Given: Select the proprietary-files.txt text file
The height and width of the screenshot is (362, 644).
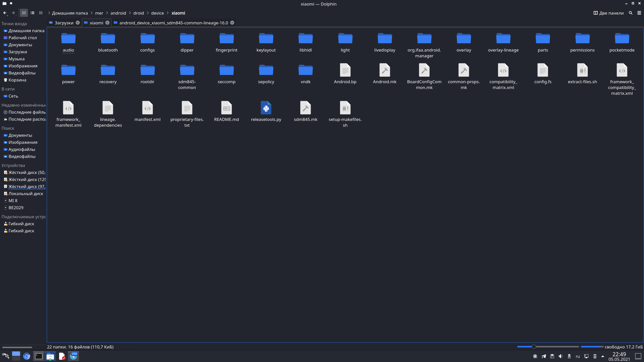Looking at the screenshot, I should [187, 115].
